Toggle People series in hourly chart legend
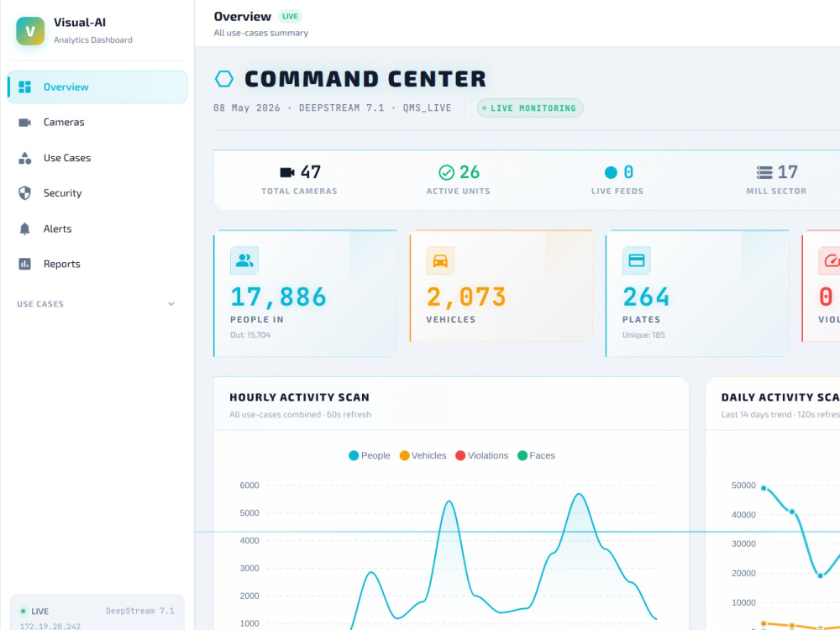 point(369,455)
